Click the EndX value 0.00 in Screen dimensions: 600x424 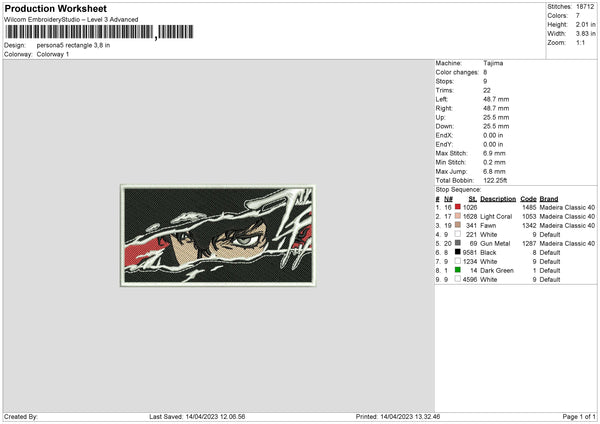click(493, 135)
